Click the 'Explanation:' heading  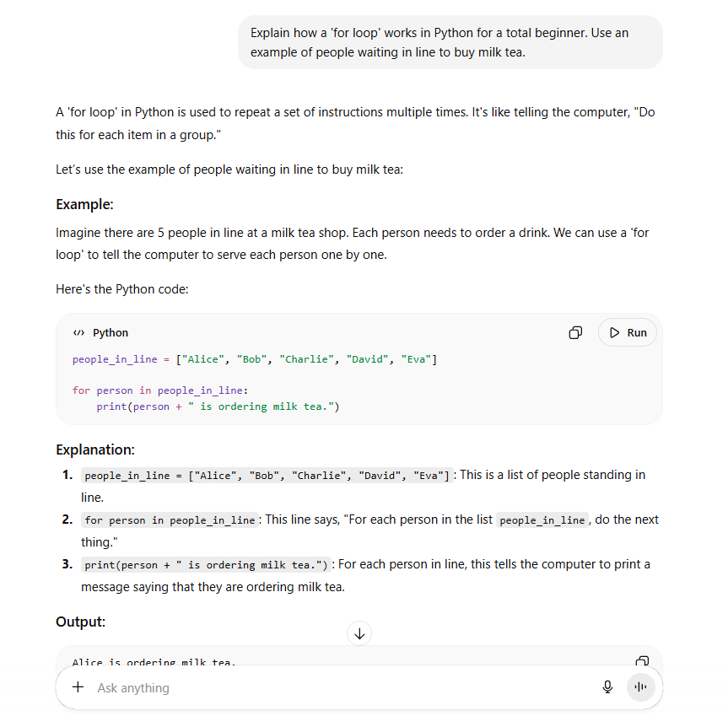pyautogui.click(x=95, y=450)
